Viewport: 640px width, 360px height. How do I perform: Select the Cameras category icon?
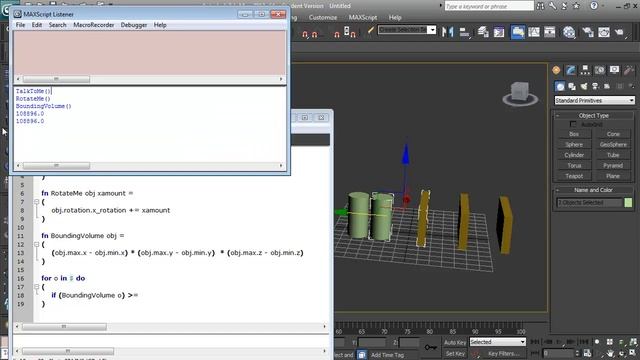click(x=596, y=86)
